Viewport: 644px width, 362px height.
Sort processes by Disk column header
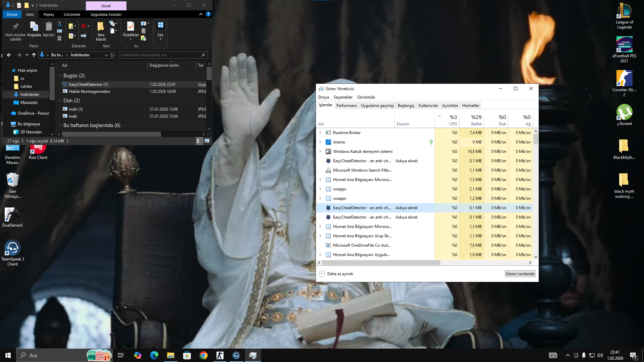pos(496,120)
